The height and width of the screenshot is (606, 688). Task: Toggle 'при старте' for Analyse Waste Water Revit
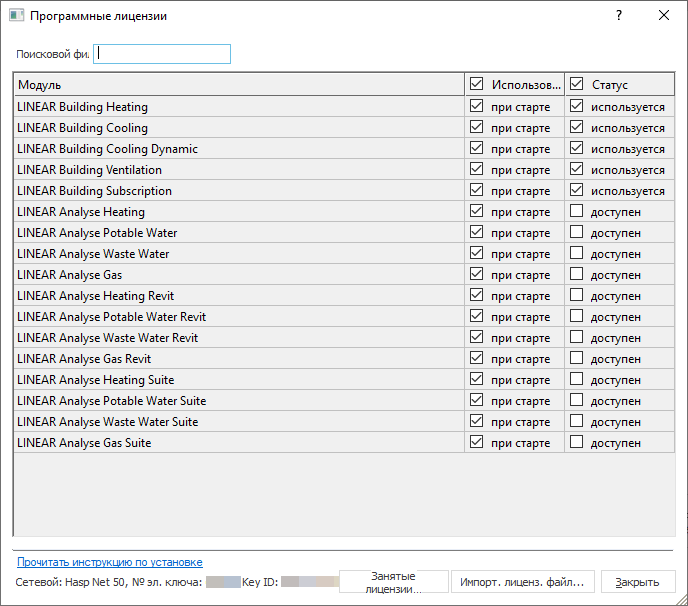(477, 337)
